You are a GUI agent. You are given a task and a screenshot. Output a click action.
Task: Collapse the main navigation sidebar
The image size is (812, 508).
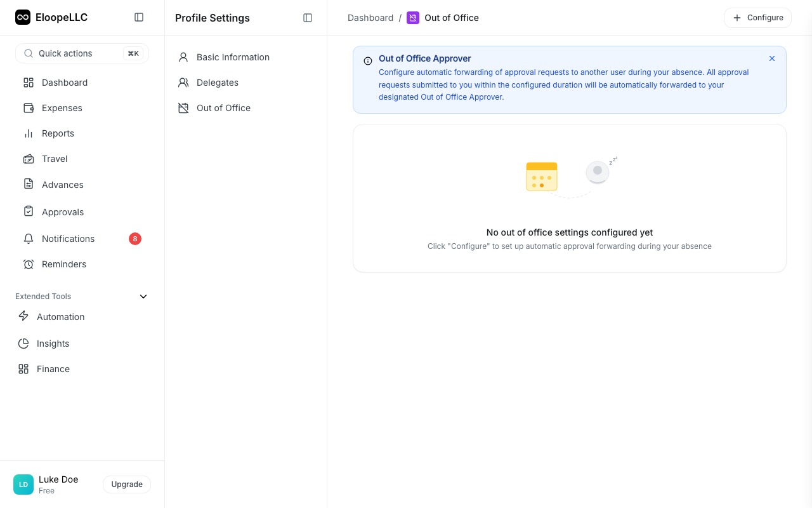[139, 17]
